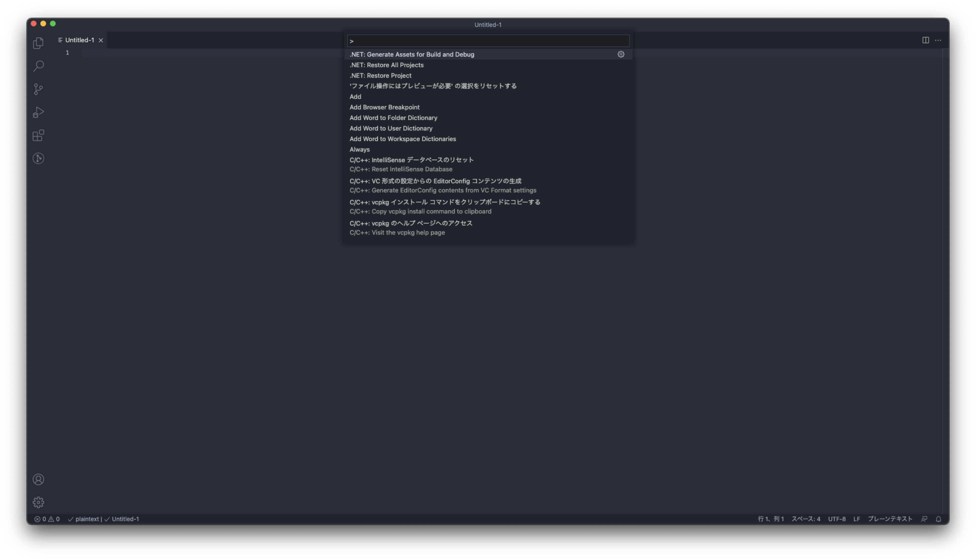Switch to the Untitled-1 tab
Image resolution: width=976 pixels, height=560 pixels.
click(x=79, y=40)
